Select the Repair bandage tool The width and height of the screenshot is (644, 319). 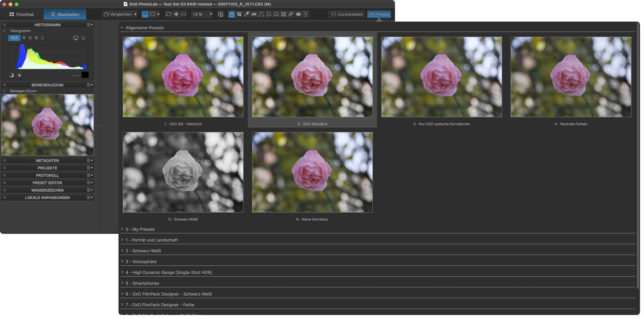point(291,14)
